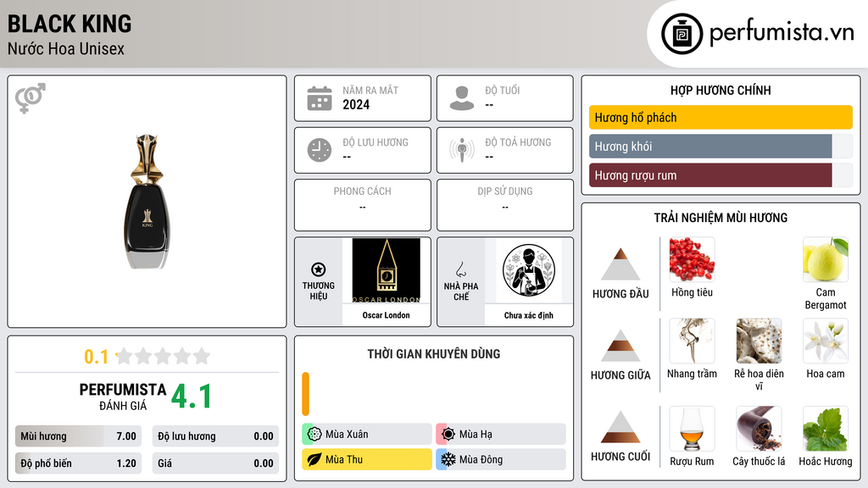Select the Cây thuốc lá note image

[759, 429]
